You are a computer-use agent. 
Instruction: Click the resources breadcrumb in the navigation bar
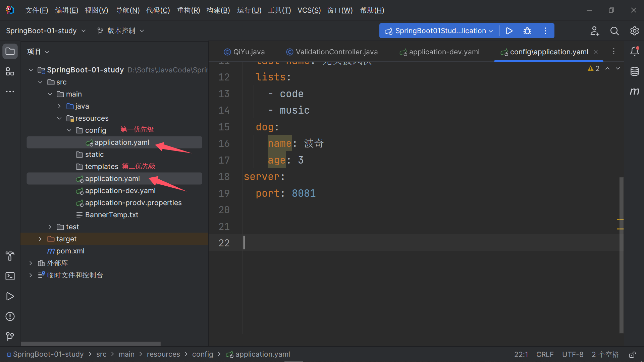coord(163,354)
